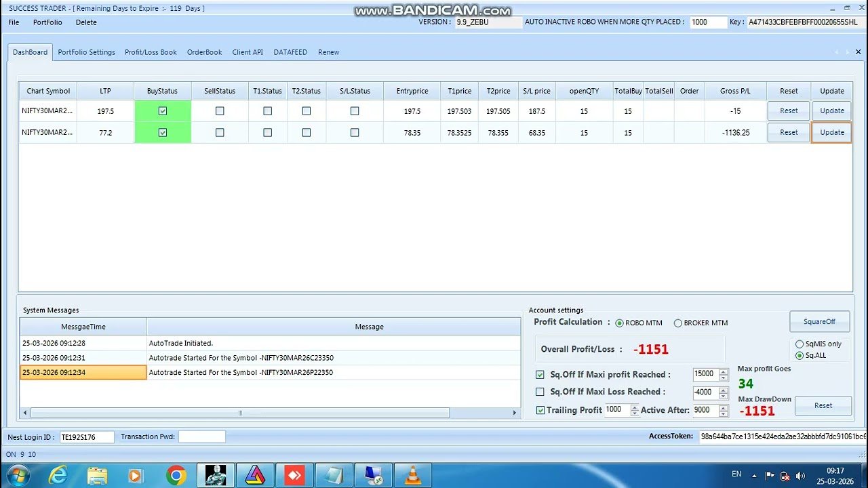Screen dimensions: 868x488
Task: Uncheck the Trailing Profit option
Action: (540, 409)
